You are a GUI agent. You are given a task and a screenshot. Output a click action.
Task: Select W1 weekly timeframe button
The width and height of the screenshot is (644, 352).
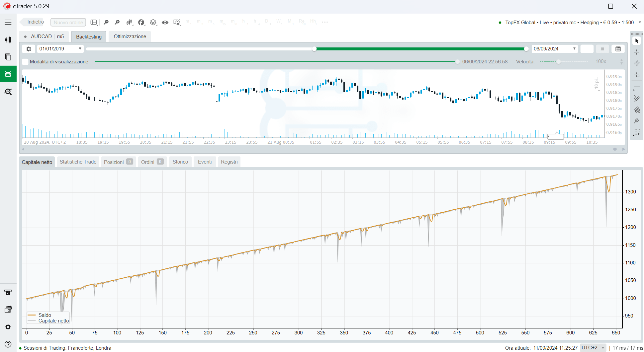click(x=279, y=22)
